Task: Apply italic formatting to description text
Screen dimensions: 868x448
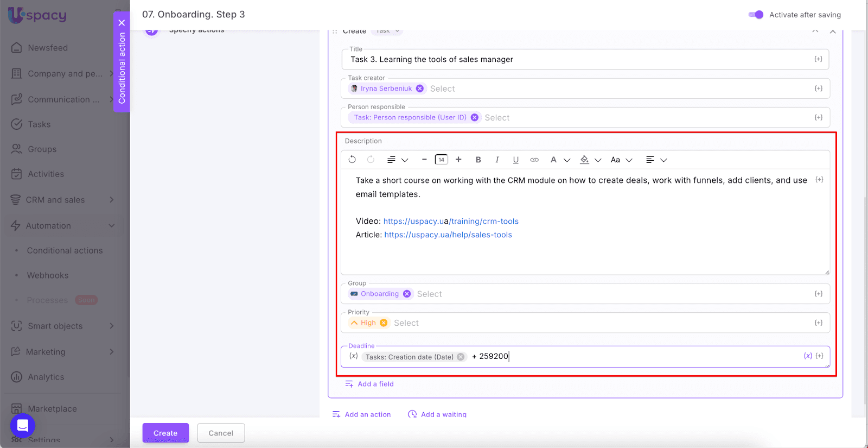Action: (497, 160)
